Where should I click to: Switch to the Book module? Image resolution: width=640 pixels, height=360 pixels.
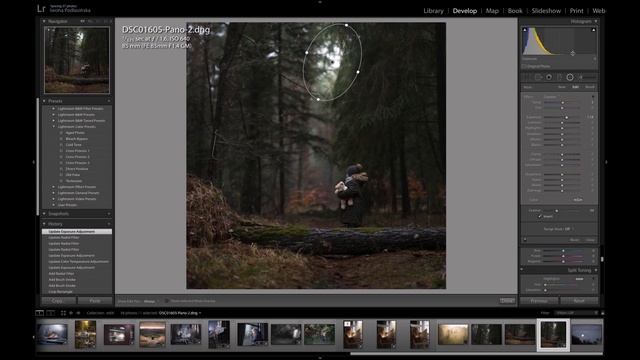coord(515,11)
